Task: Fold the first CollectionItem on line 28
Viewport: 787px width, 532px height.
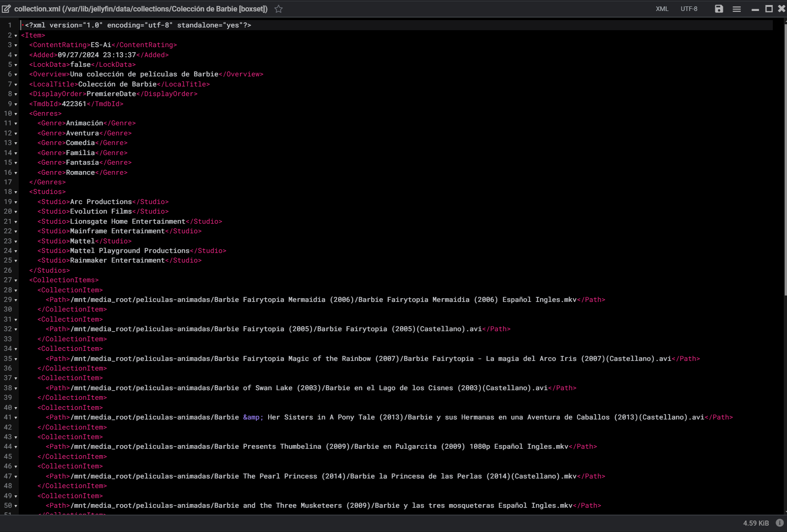Action: click(x=16, y=290)
